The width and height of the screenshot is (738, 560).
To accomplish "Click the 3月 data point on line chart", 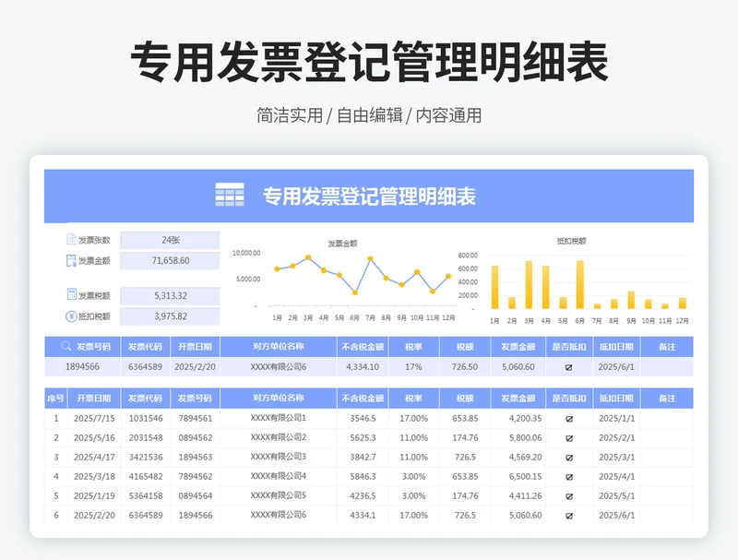I will (x=308, y=257).
